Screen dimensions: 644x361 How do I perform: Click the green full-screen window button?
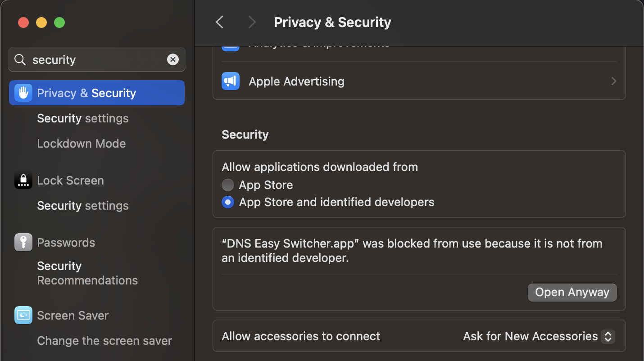click(59, 23)
